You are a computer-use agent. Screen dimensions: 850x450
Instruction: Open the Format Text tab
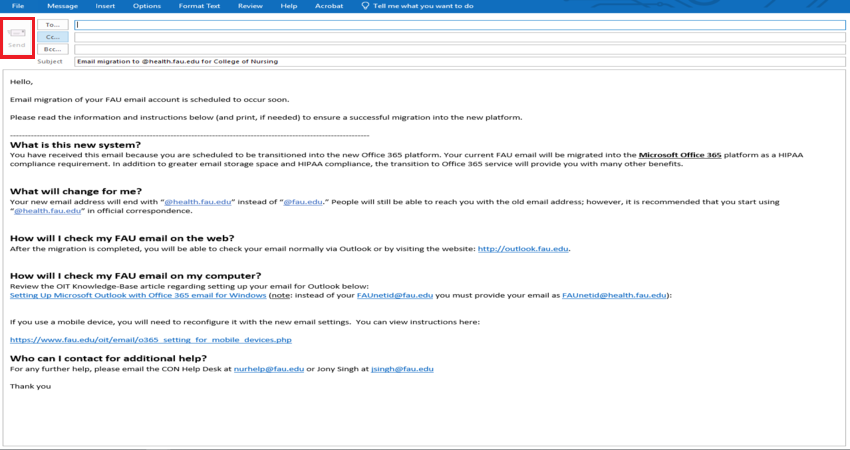200,6
